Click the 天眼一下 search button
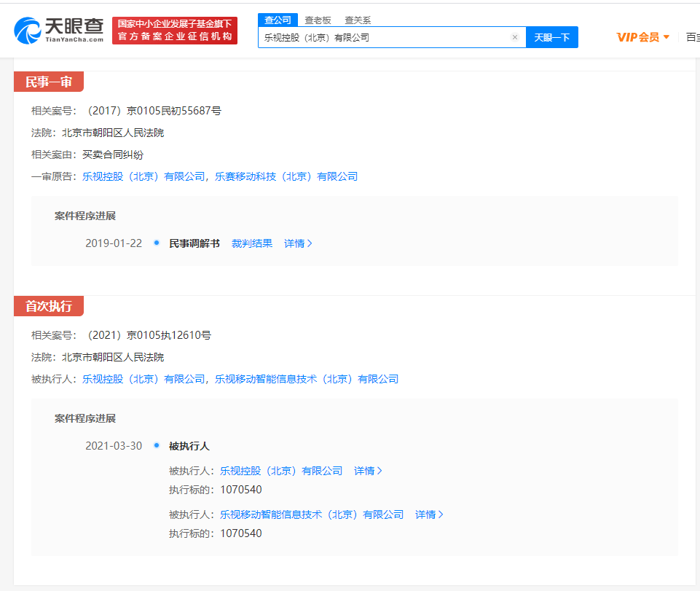 pyautogui.click(x=552, y=37)
